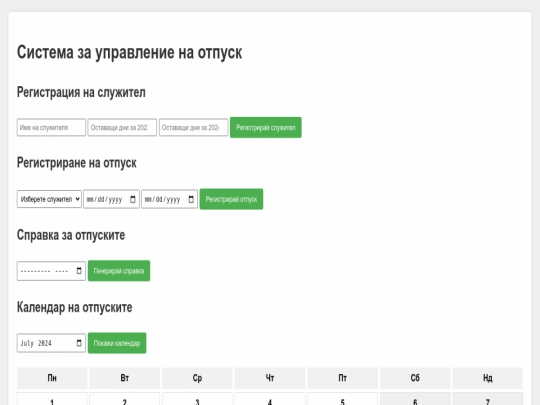
Task: Click the Нд calendar column header
Action: tap(488, 378)
